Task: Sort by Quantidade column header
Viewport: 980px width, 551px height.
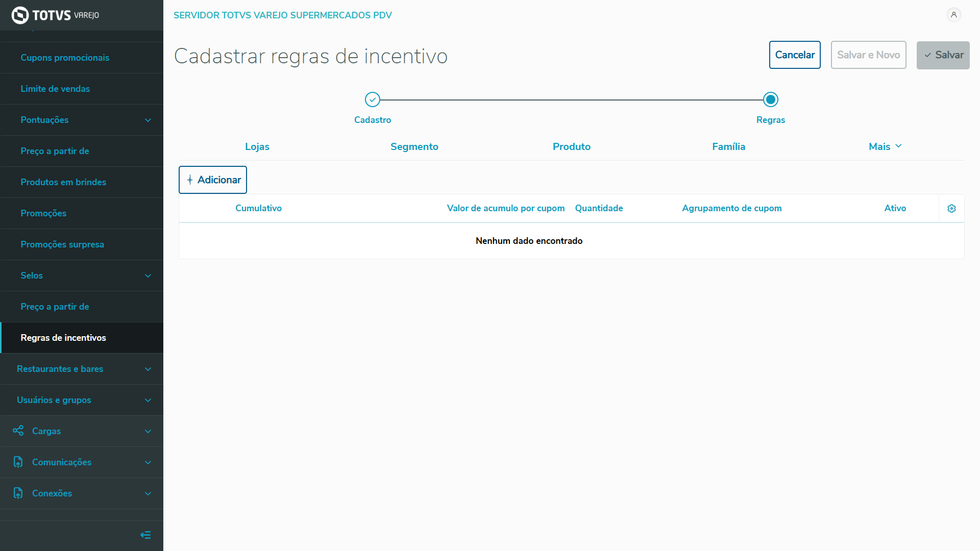Action: click(599, 208)
